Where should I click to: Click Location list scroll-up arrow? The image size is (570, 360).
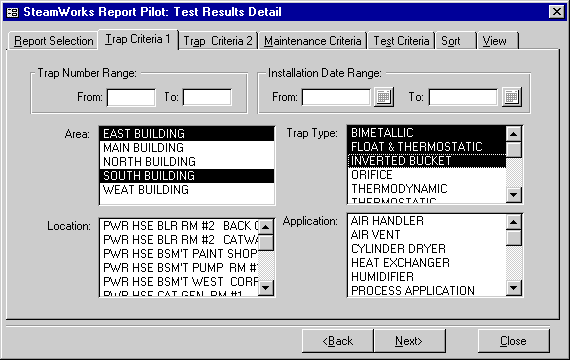pyautogui.click(x=266, y=227)
